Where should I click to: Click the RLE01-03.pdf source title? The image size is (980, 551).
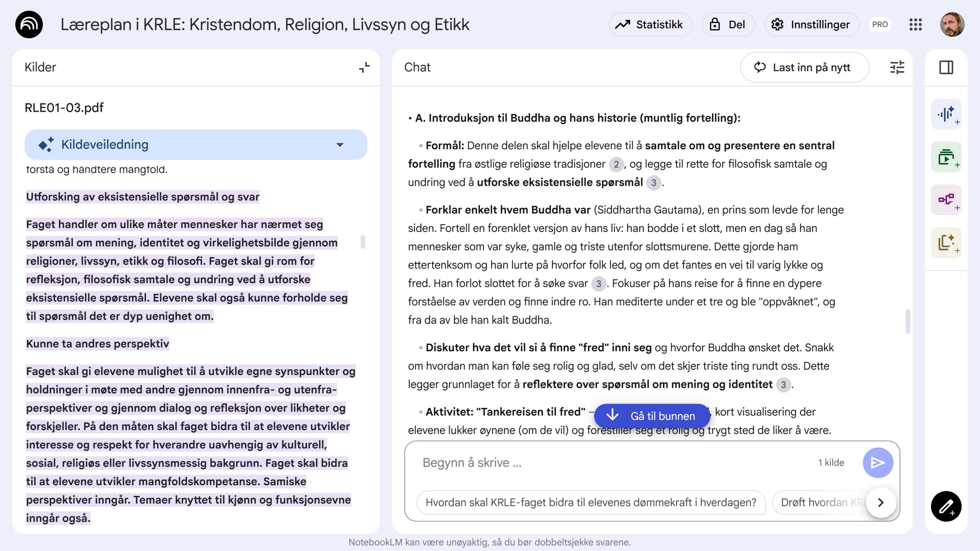coord(64,108)
